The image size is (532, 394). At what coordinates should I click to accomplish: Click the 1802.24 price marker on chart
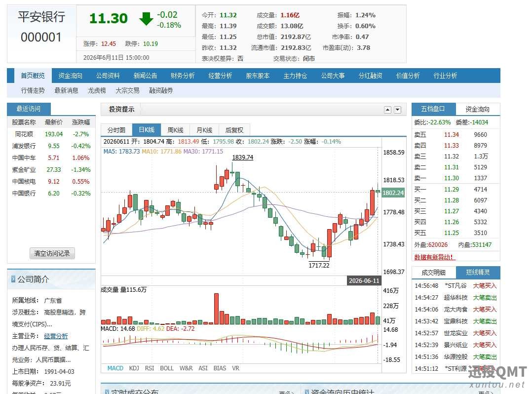click(393, 193)
